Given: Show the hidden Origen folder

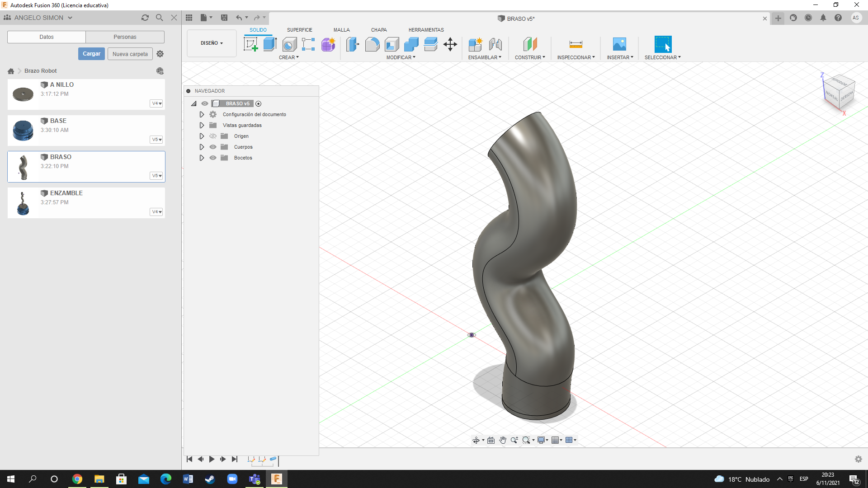Looking at the screenshot, I should pos(213,136).
